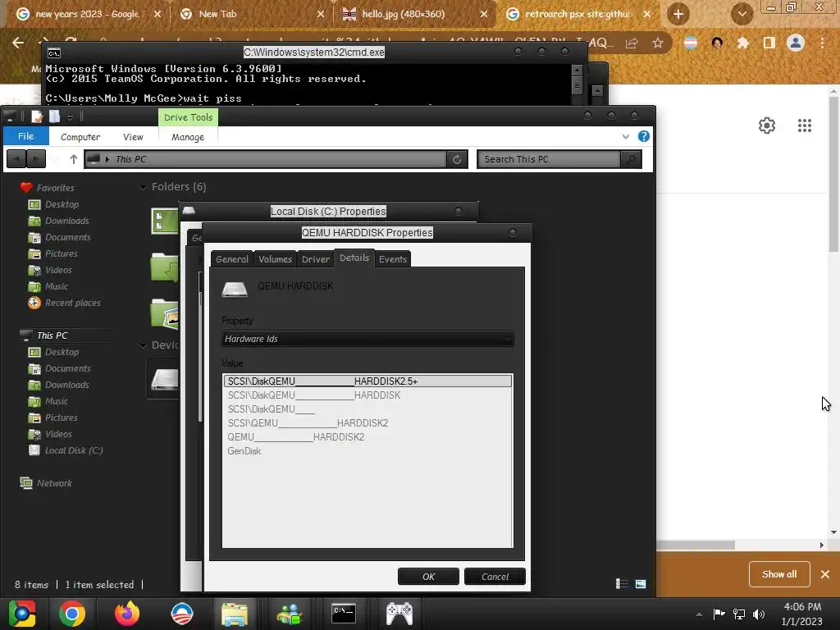This screenshot has height=630, width=840.
Task: Bookmark this page with the star icon
Action: tap(658, 43)
